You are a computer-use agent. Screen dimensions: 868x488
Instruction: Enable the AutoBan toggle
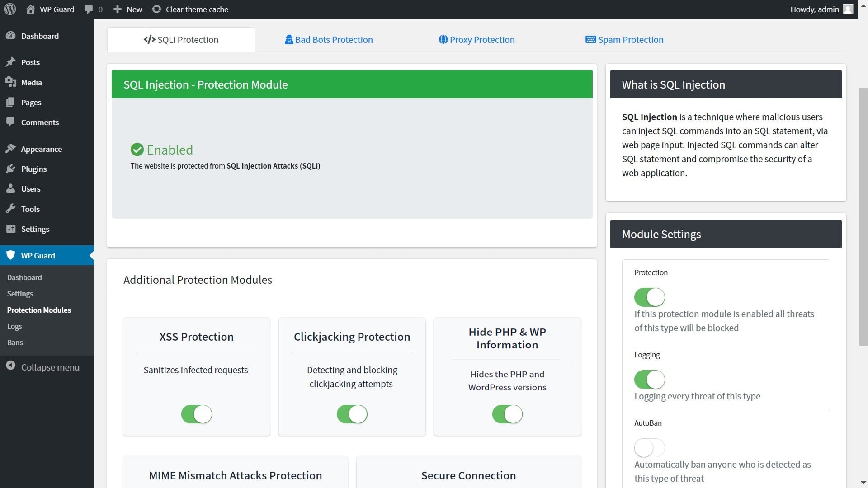(x=649, y=448)
